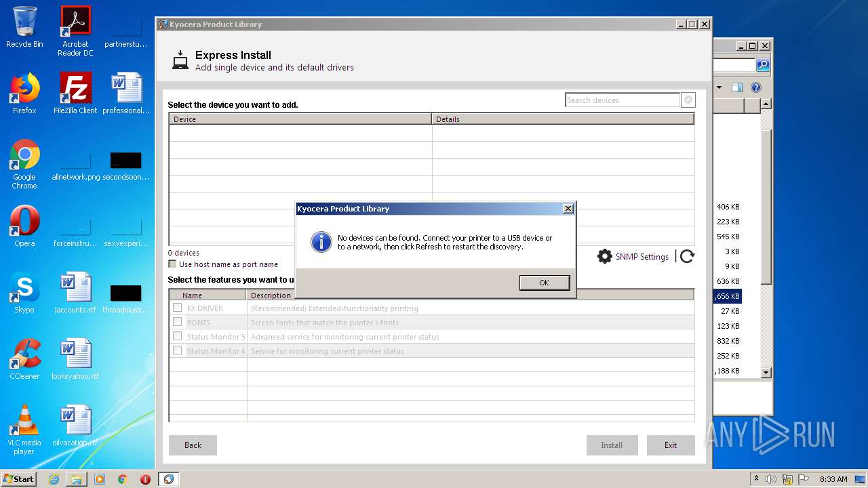Image resolution: width=868 pixels, height=488 pixels.
Task: Switch to Kyocera installer taskbar button
Action: 168,479
